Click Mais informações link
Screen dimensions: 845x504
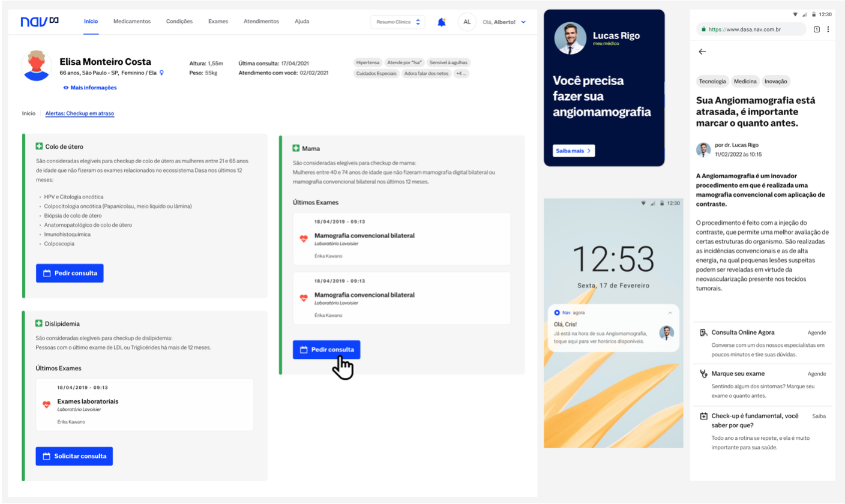click(x=90, y=88)
